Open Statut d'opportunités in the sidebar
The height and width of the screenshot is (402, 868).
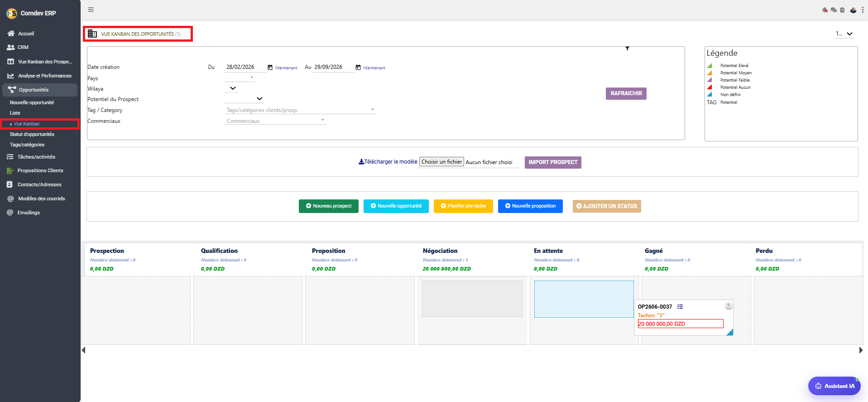point(32,134)
